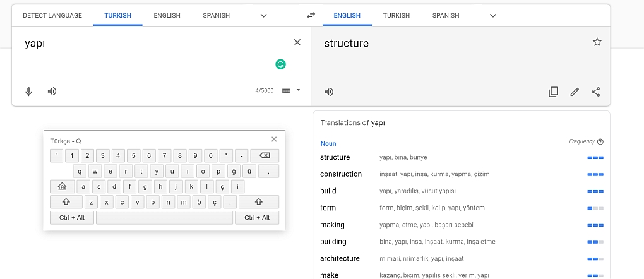The width and height of the screenshot is (644, 279).
Task: Open input tools dropdown arrow
Action: (298, 90)
